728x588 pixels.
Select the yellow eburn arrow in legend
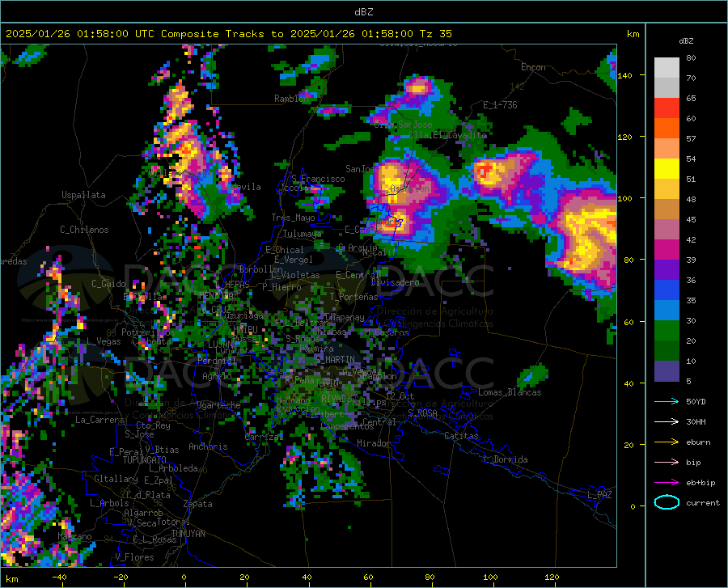tap(667, 442)
